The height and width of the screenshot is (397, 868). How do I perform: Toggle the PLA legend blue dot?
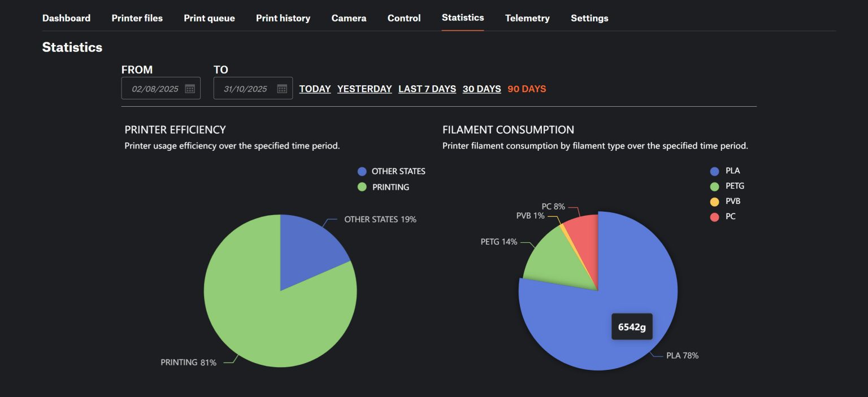click(714, 171)
